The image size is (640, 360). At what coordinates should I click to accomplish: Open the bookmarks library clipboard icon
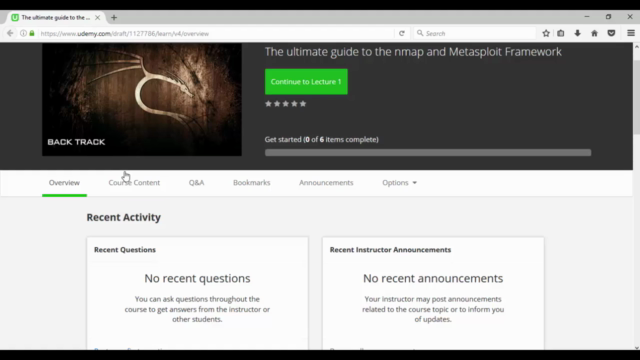click(561, 33)
